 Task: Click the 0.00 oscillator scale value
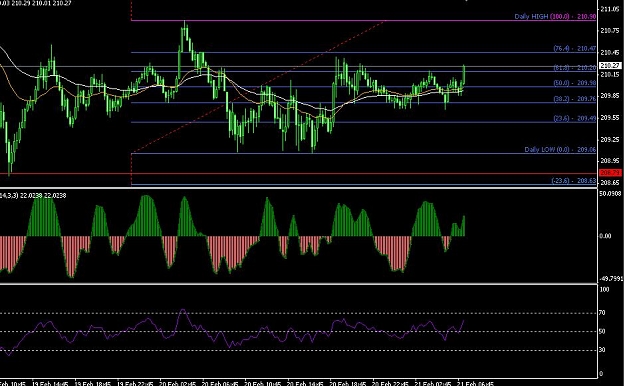pos(605,236)
